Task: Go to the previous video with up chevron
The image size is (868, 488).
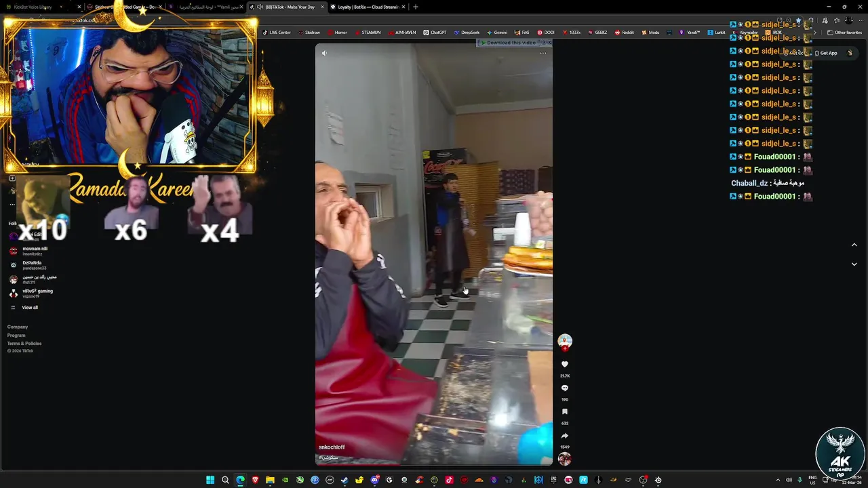Action: 854,245
